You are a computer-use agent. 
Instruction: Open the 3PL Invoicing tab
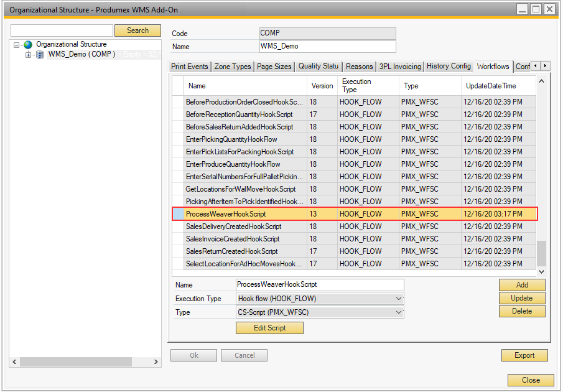[400, 66]
